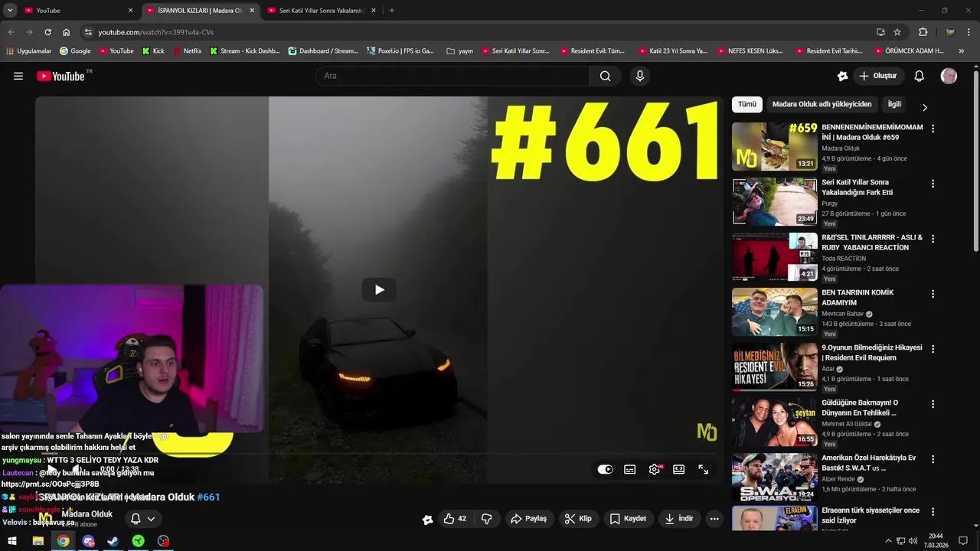Screen dimensions: 980x551
Task: Open notifications with the bell icon
Action: 919,76
